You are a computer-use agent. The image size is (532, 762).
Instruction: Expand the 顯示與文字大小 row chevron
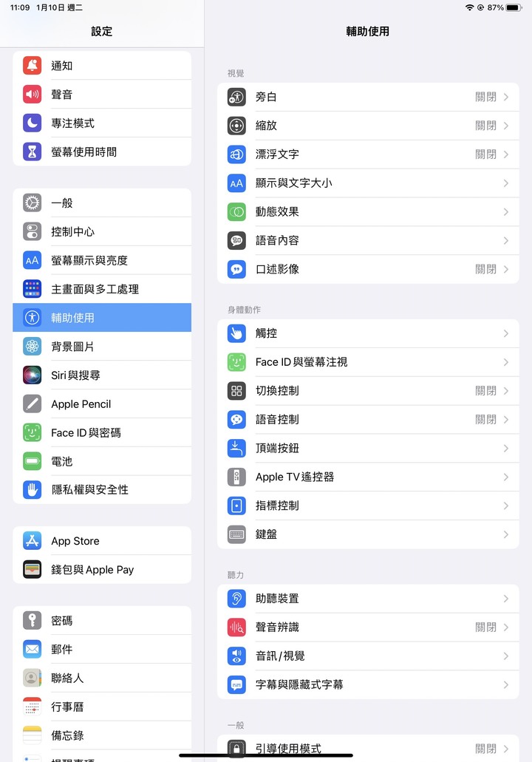click(x=505, y=183)
